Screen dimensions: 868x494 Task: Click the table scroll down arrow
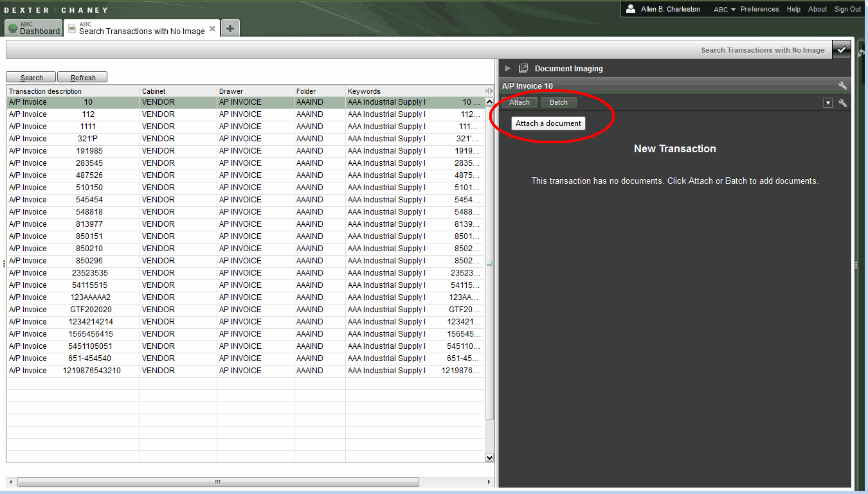point(489,457)
